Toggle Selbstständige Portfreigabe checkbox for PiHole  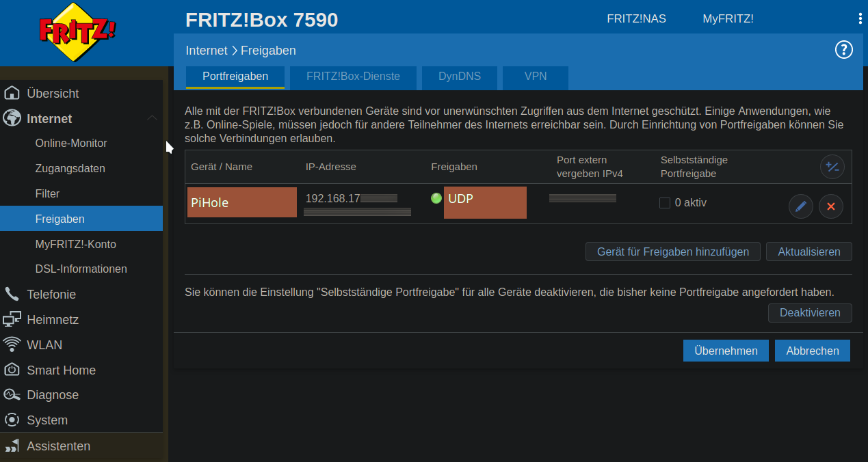[x=664, y=203]
